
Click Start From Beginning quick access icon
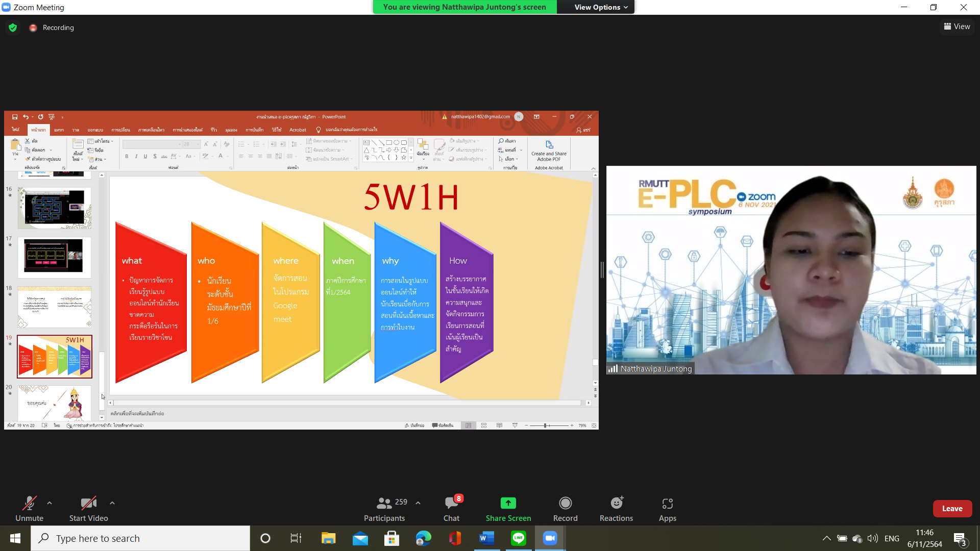[x=52, y=117]
